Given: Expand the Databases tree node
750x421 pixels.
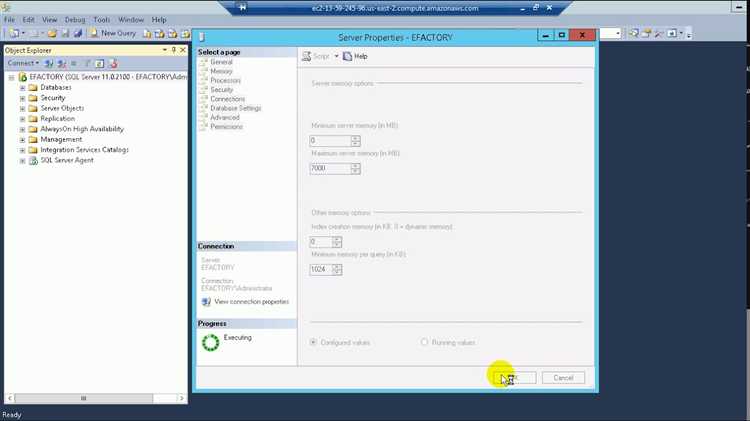Looking at the screenshot, I should coord(22,88).
